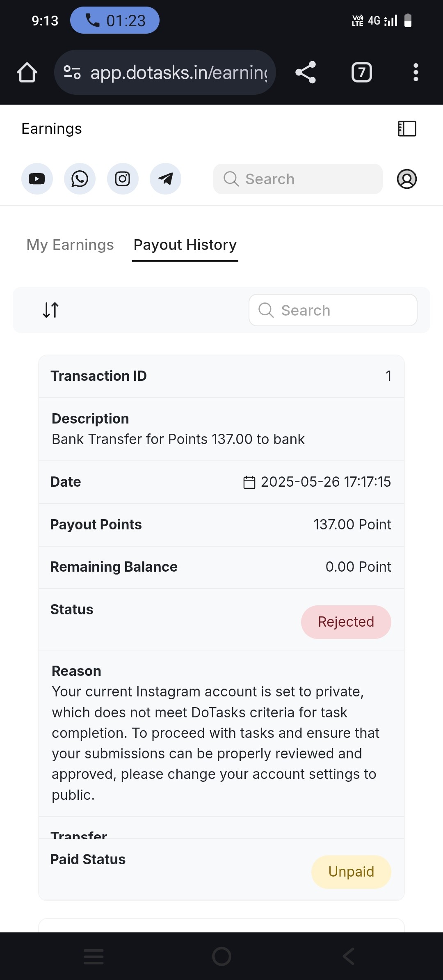Image resolution: width=443 pixels, height=980 pixels.
Task: Click the Rejected status badge
Action: 346,622
